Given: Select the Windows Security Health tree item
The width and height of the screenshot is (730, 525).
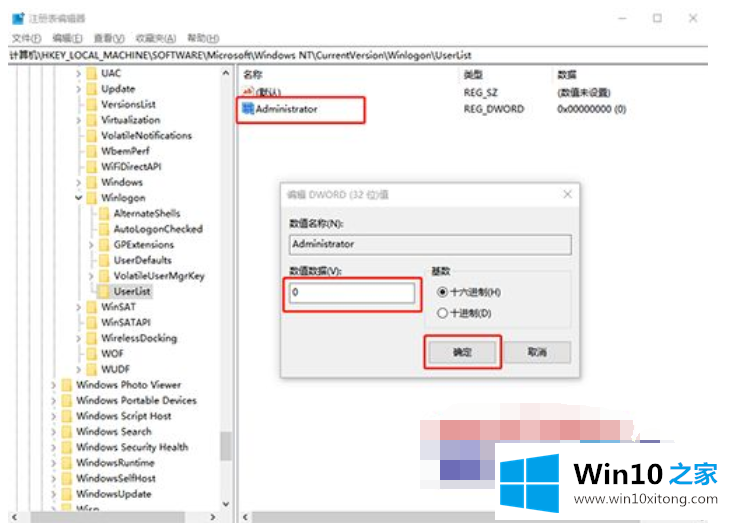Looking at the screenshot, I should 132,447.
